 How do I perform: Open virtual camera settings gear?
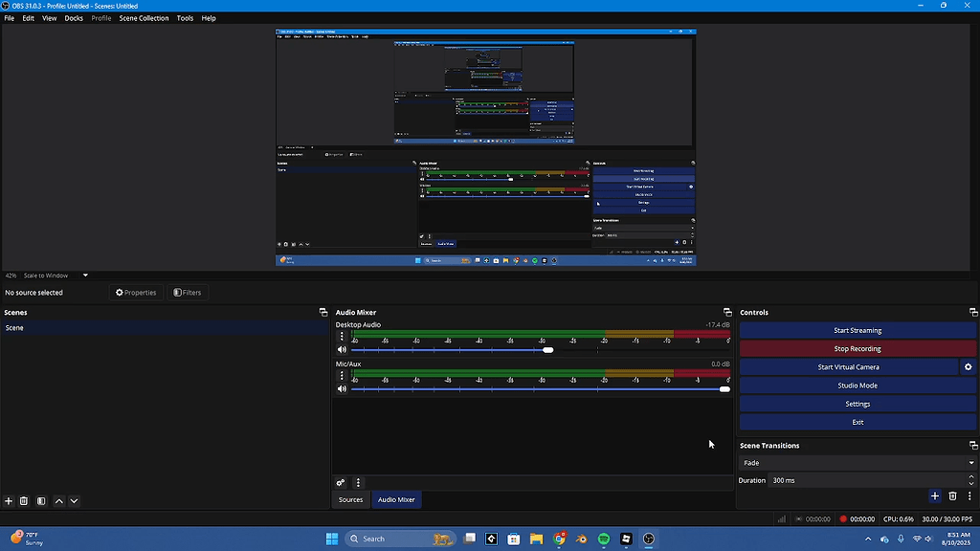(969, 367)
